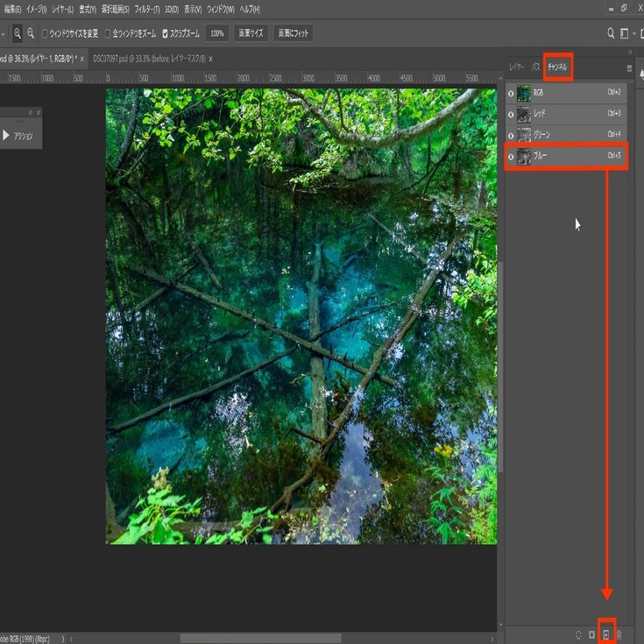Open the ウィンドウ menu
Screen dimensions: 644x644
click(x=221, y=9)
